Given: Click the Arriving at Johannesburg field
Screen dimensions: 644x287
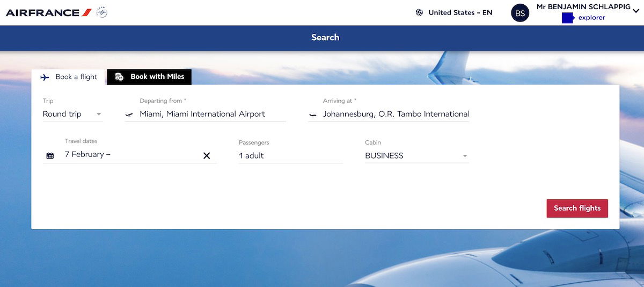Looking at the screenshot, I should point(389,114).
